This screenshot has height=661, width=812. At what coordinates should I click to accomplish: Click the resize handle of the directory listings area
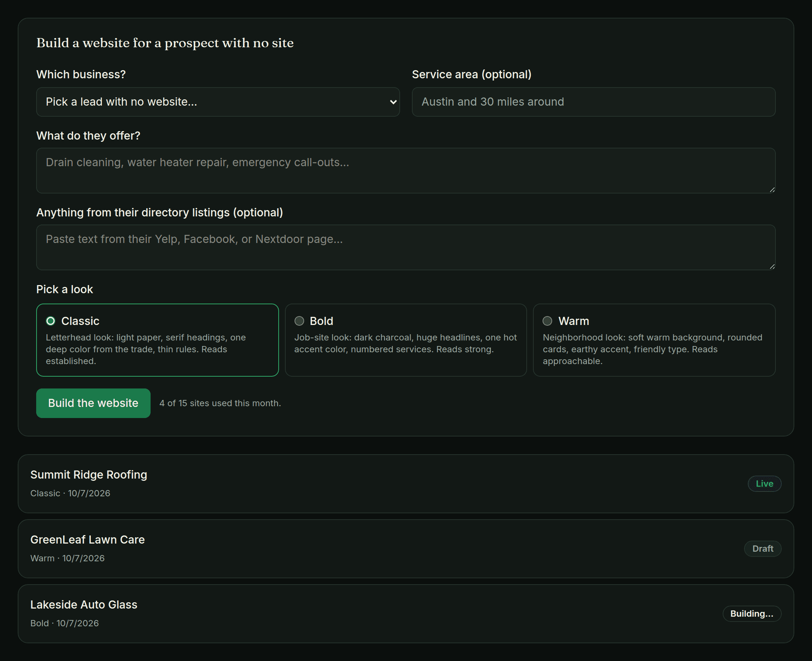click(x=772, y=267)
